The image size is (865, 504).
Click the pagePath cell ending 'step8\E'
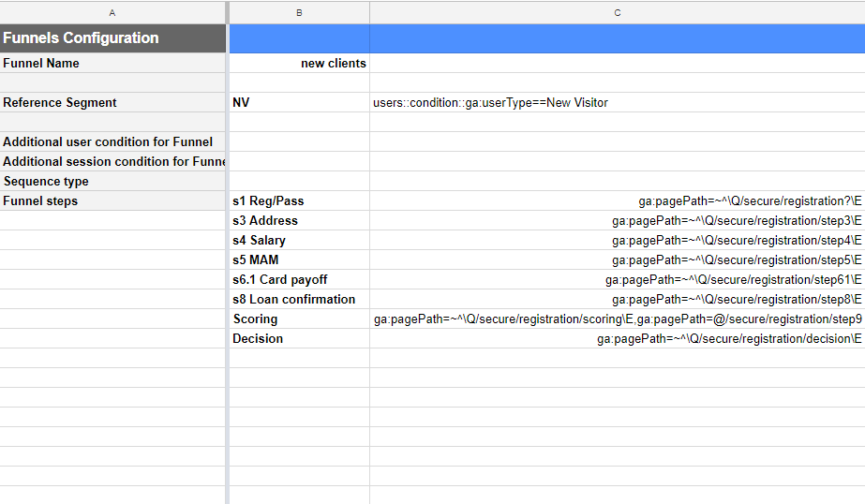618,300
